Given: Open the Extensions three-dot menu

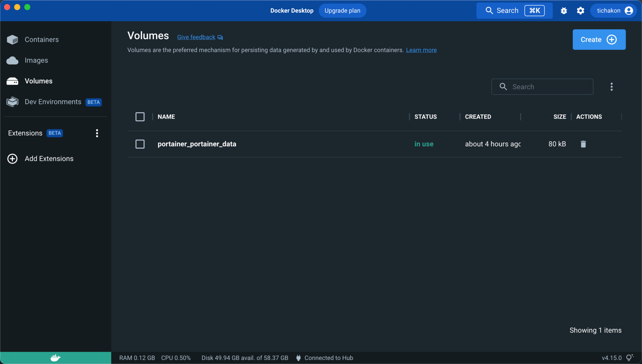Looking at the screenshot, I should pyautogui.click(x=97, y=133).
